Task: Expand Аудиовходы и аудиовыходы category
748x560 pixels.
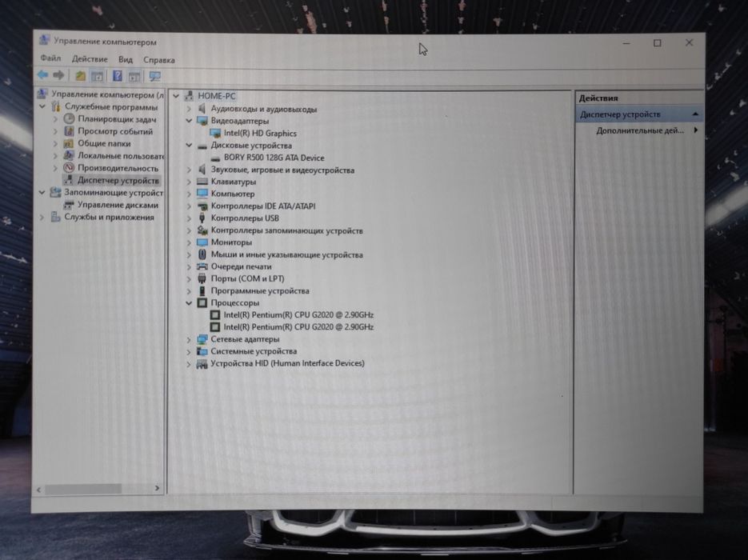Action: (189, 109)
